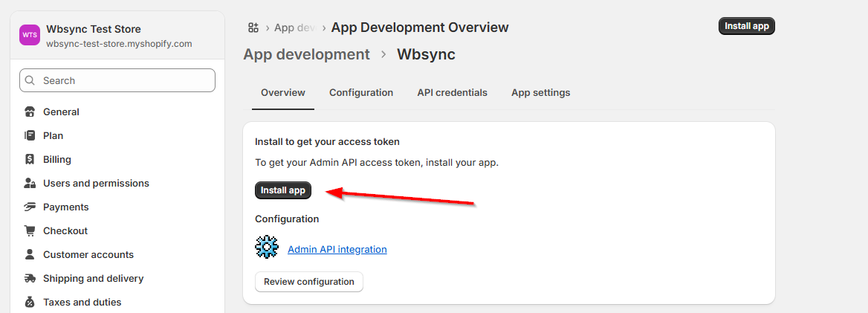
Task: Go to the App settings tab
Action: click(x=540, y=93)
